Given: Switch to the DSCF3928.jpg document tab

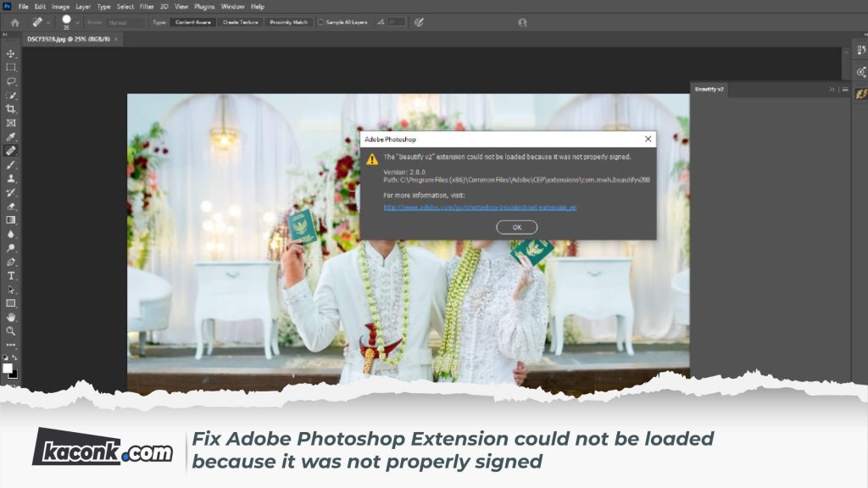Looking at the screenshot, I should [68, 39].
